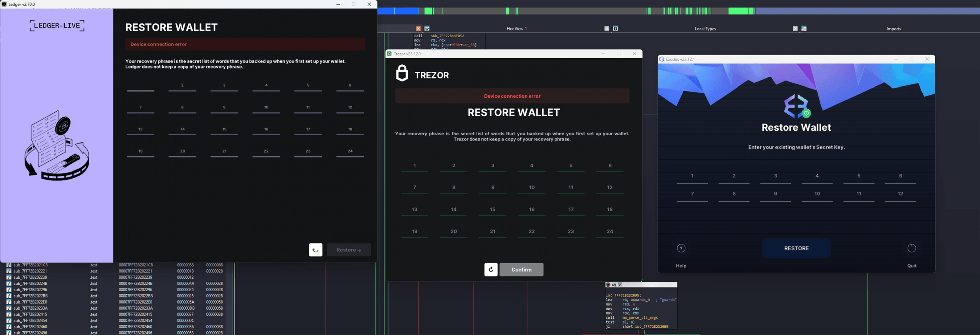Click the Local Types tab icon
This screenshot has width=980, height=335.
(615, 28)
